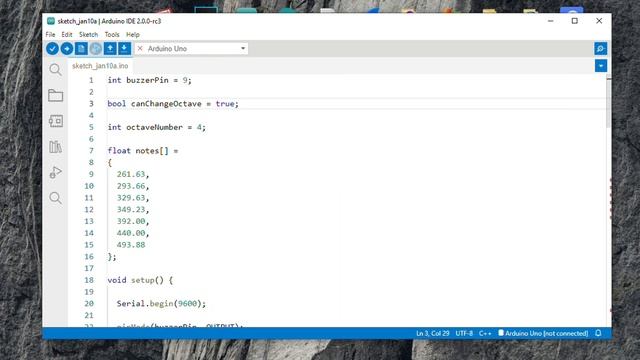
Task: Click the code 'int buzzerPin = 9;'
Action: point(149,80)
